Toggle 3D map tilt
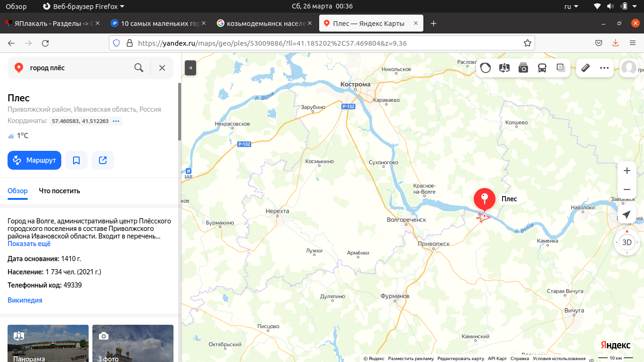 coord(627,242)
